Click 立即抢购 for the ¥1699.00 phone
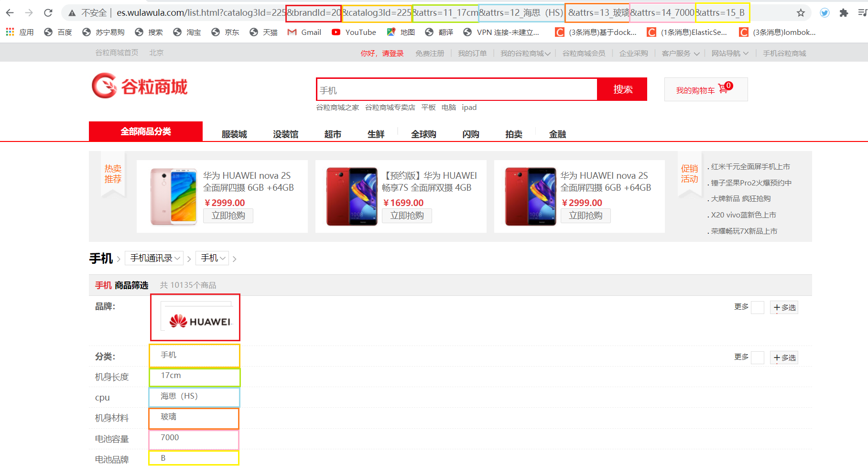Image resolution: width=868 pixels, height=466 pixels. tap(407, 216)
